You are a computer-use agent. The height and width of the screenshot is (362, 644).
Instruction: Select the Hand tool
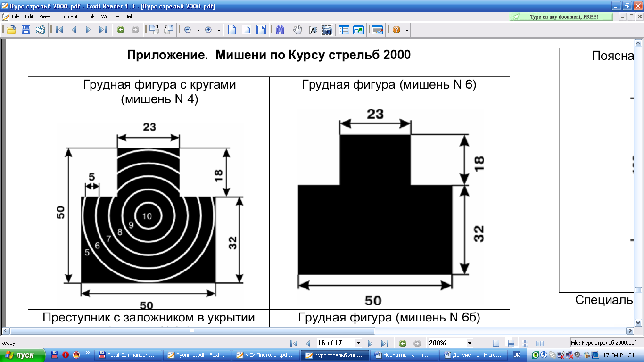pyautogui.click(x=297, y=30)
